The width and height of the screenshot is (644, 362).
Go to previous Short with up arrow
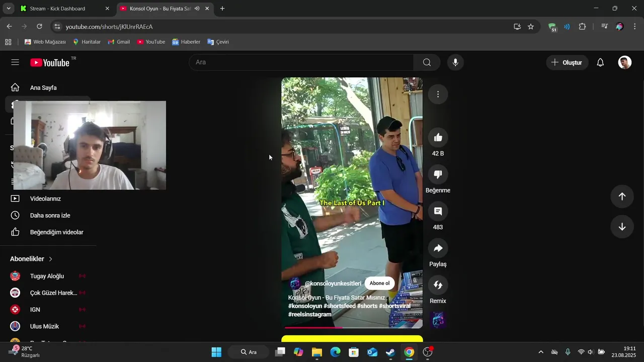622,197
